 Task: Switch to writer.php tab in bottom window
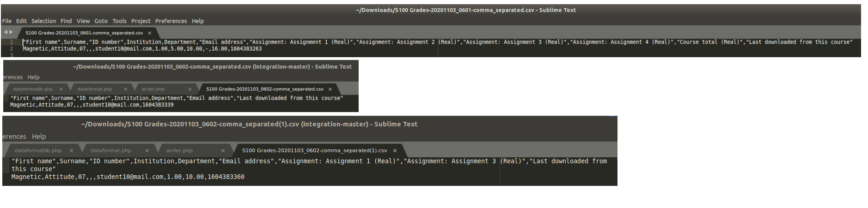click(179, 150)
